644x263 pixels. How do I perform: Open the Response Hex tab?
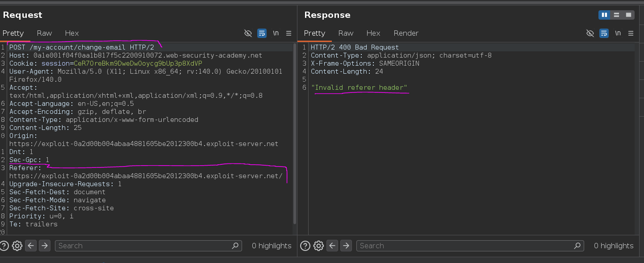point(373,33)
